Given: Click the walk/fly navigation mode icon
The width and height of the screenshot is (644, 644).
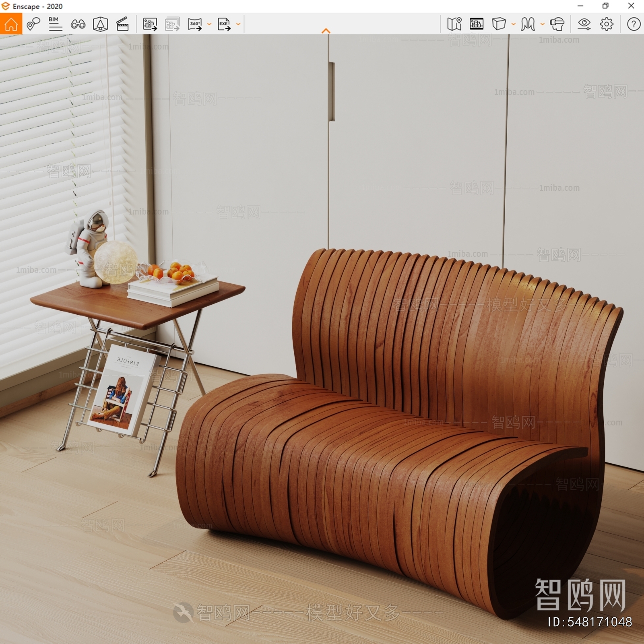Looking at the screenshot, I should tap(528, 24).
